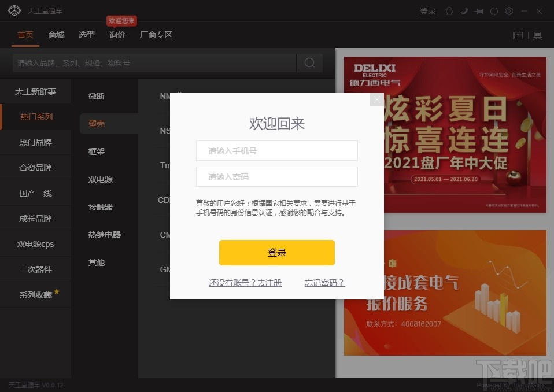
Task: Open the QQ customer service icon
Action: 450,10
